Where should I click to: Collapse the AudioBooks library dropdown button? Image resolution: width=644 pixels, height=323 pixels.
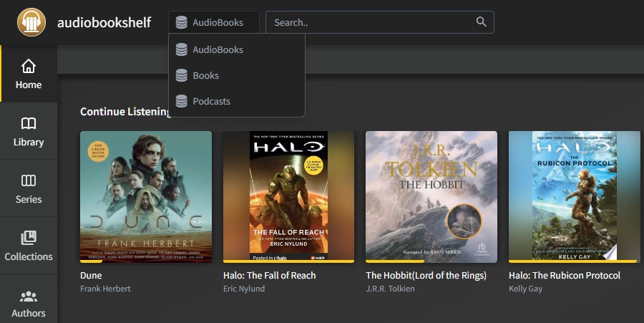tap(213, 22)
